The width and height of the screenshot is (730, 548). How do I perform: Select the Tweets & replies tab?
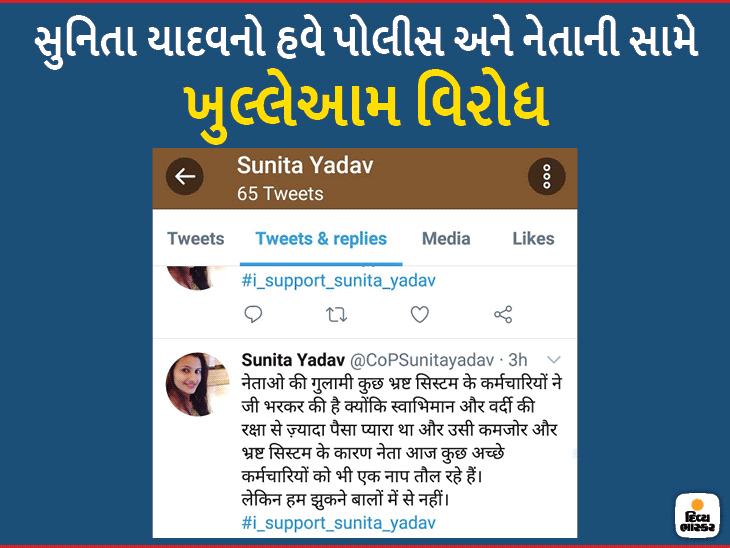(x=321, y=238)
